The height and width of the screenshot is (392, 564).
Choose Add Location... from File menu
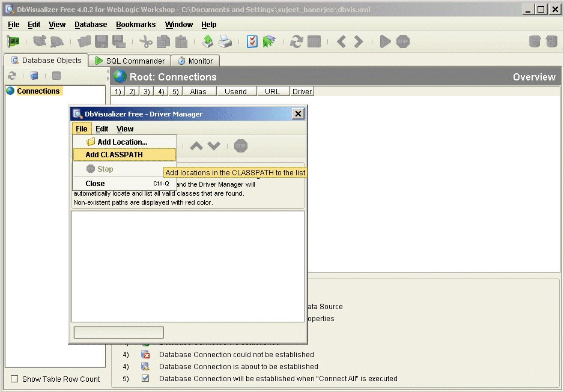(124, 142)
